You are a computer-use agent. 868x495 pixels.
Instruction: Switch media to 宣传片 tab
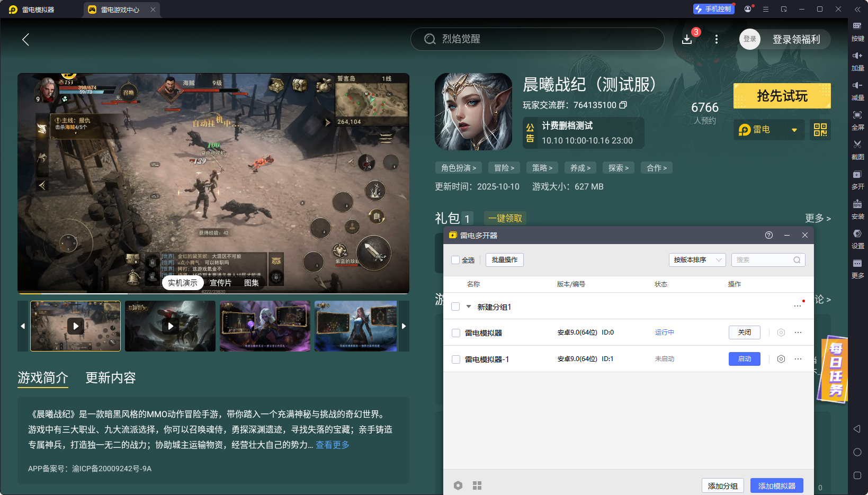[220, 283]
